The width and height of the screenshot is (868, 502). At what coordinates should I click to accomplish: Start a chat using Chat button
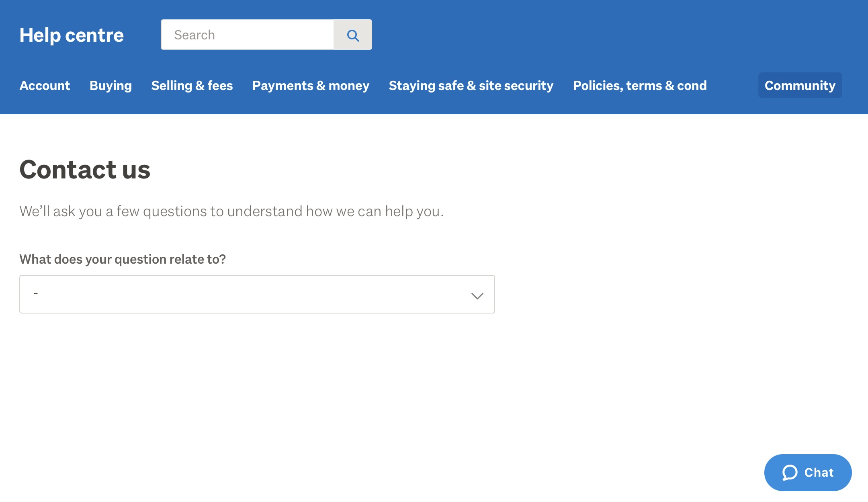coord(808,473)
